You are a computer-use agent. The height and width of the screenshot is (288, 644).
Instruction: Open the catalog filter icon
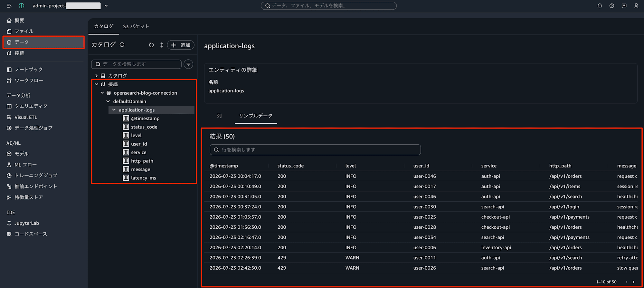188,64
